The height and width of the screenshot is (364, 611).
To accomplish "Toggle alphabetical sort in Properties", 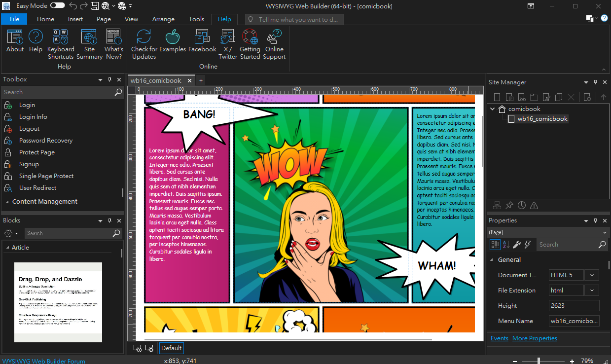I will coord(506,245).
